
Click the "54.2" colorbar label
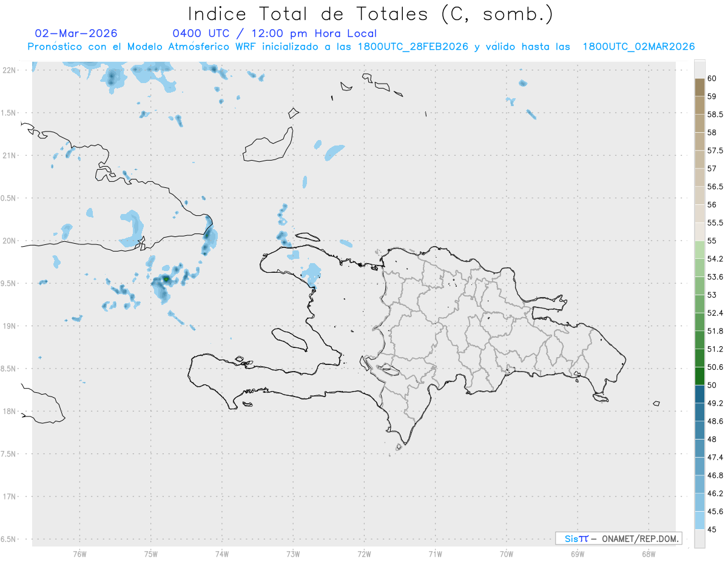(x=715, y=259)
